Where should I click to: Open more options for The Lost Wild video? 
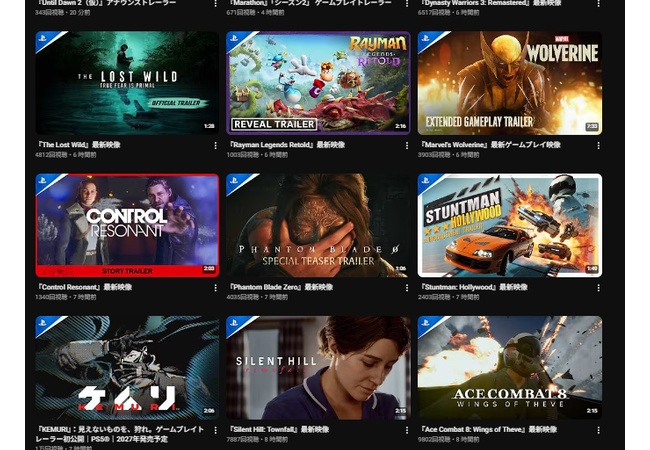pos(216,145)
